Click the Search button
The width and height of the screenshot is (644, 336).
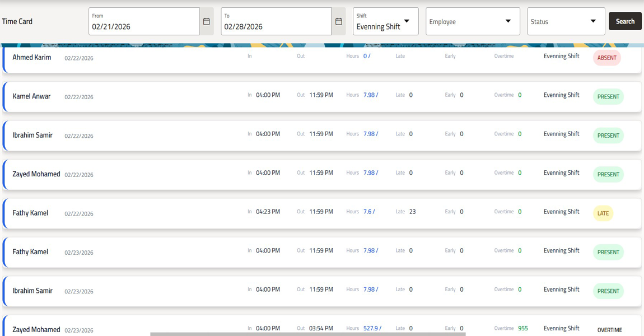(625, 21)
